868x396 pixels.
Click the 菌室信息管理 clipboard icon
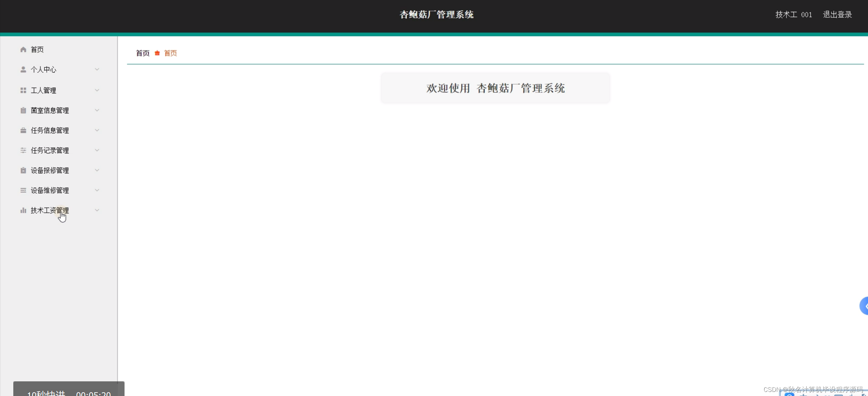[23, 110]
